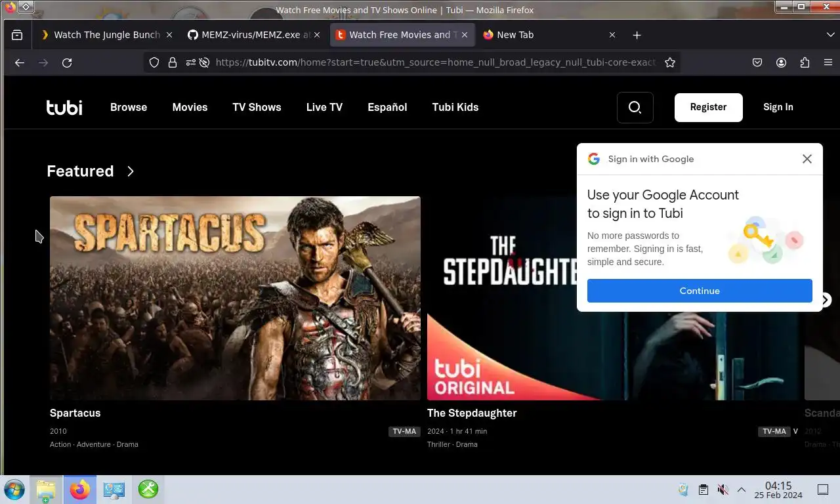
Task: Open TV Shows in Tubi navigation
Action: [x=257, y=107]
